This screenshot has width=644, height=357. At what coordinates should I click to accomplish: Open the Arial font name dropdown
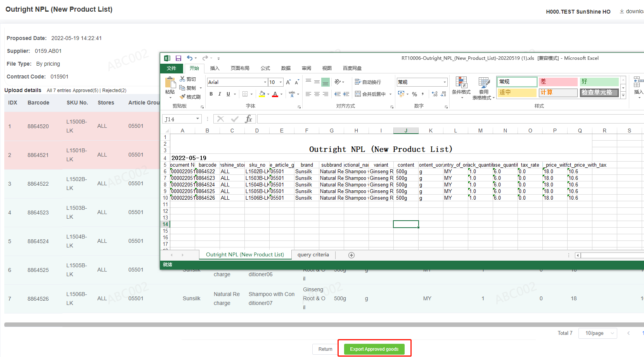click(x=265, y=82)
